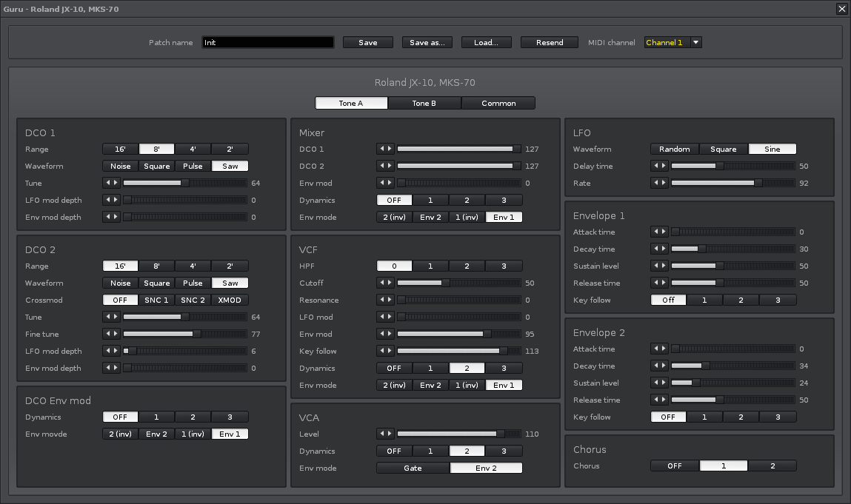Select Square waveform for DCO 1
Screen dimensions: 851x504
(x=157, y=166)
